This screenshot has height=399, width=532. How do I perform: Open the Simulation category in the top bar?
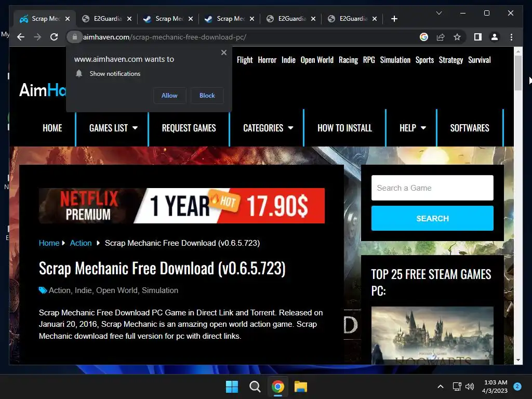click(x=395, y=60)
